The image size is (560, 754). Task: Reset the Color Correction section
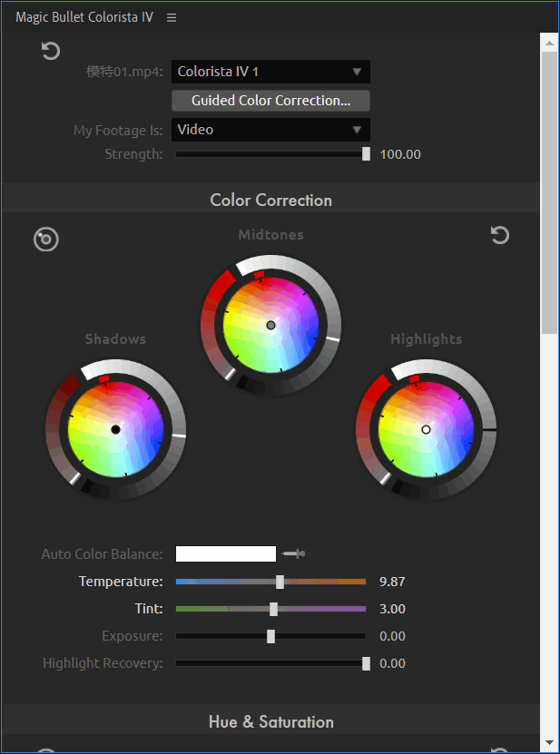coord(500,235)
